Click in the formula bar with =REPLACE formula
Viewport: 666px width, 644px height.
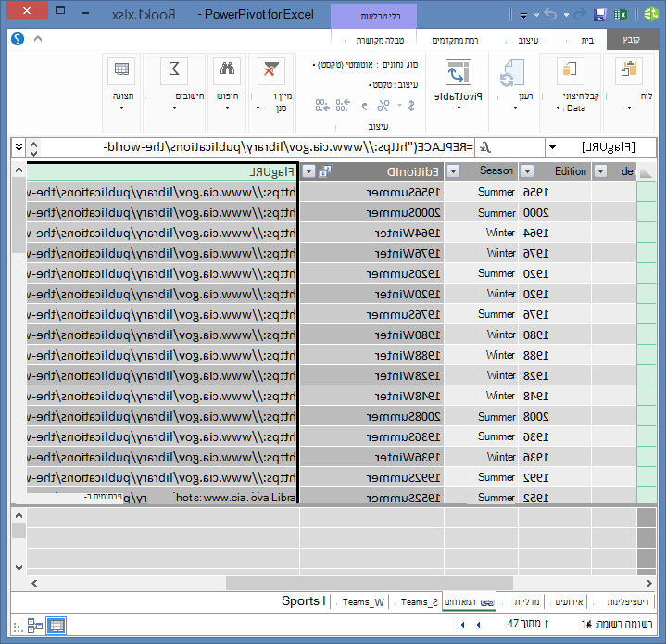click(258, 147)
